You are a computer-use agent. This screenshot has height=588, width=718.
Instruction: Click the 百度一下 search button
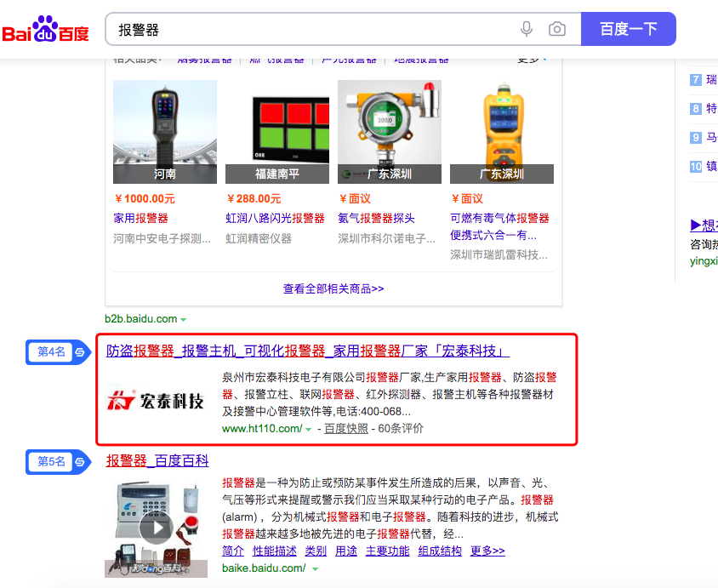[628, 29]
